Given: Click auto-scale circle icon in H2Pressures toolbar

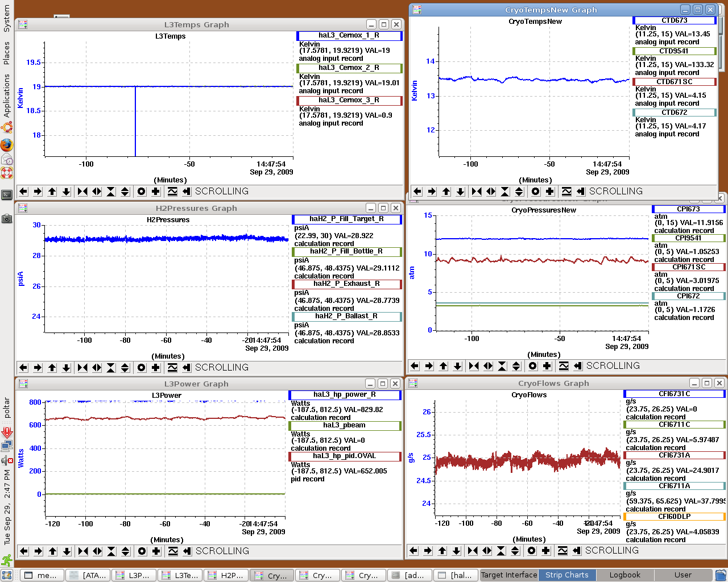Looking at the screenshot, I should click(x=142, y=368).
